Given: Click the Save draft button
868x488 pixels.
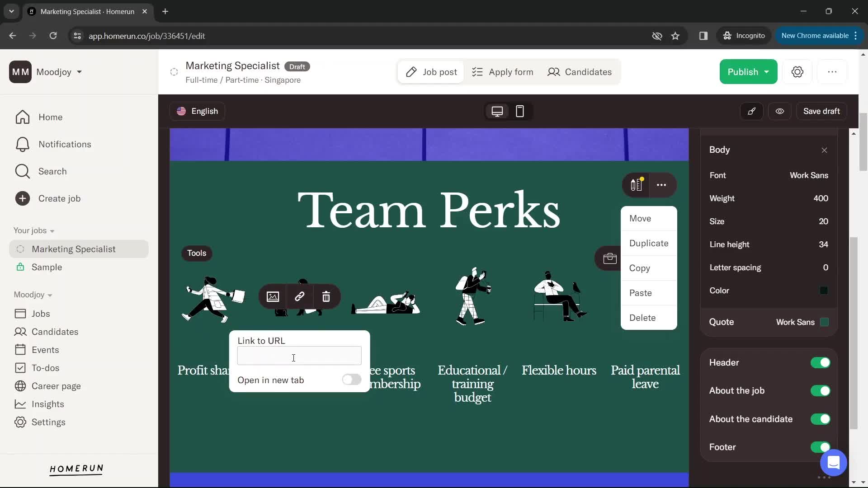Looking at the screenshot, I should pos(821,111).
